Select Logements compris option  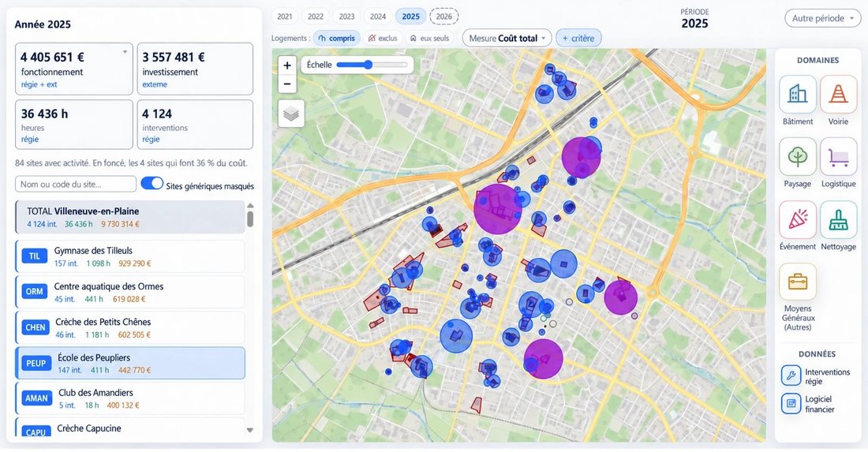pyautogui.click(x=337, y=38)
